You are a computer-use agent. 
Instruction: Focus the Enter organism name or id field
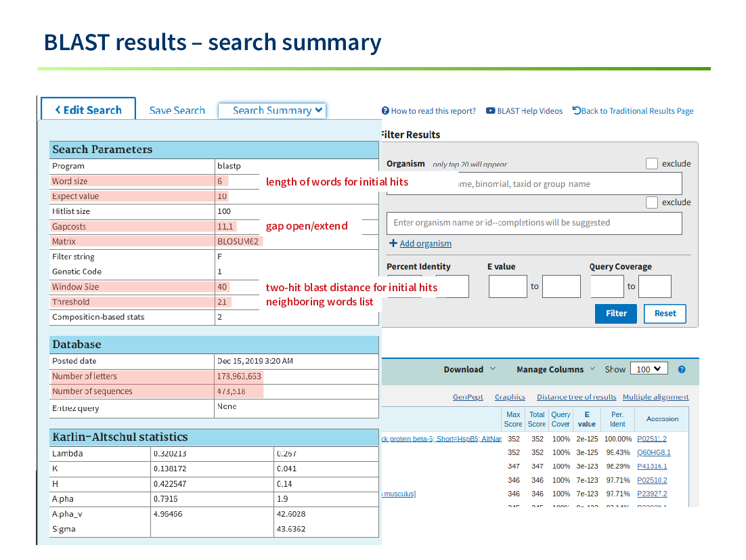point(534,223)
